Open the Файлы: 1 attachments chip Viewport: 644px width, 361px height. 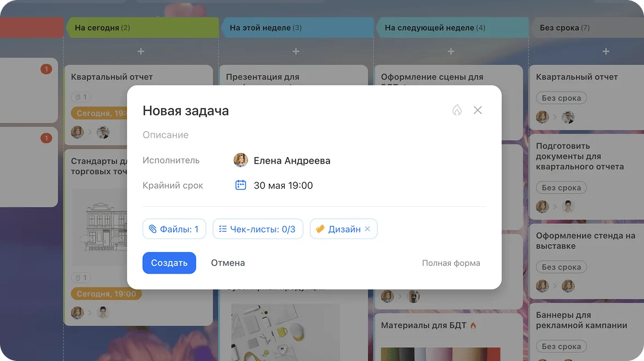pos(174,229)
